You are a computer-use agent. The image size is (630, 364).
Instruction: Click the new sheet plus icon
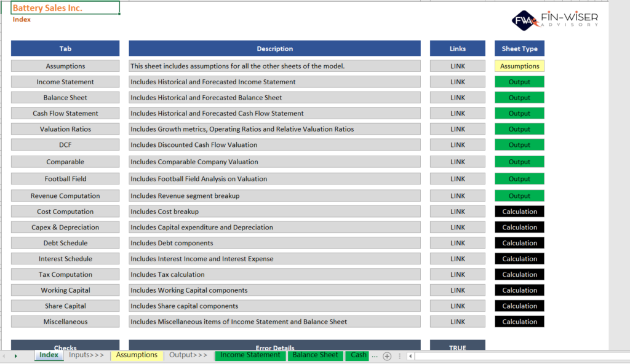pos(387,356)
